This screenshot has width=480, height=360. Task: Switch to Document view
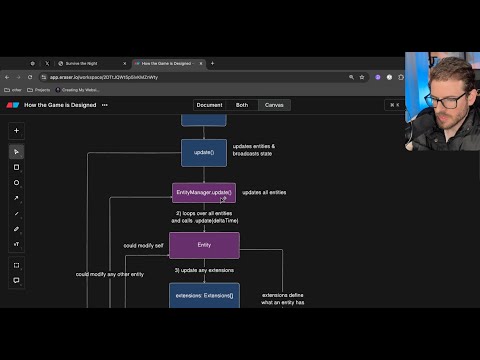[x=209, y=105]
